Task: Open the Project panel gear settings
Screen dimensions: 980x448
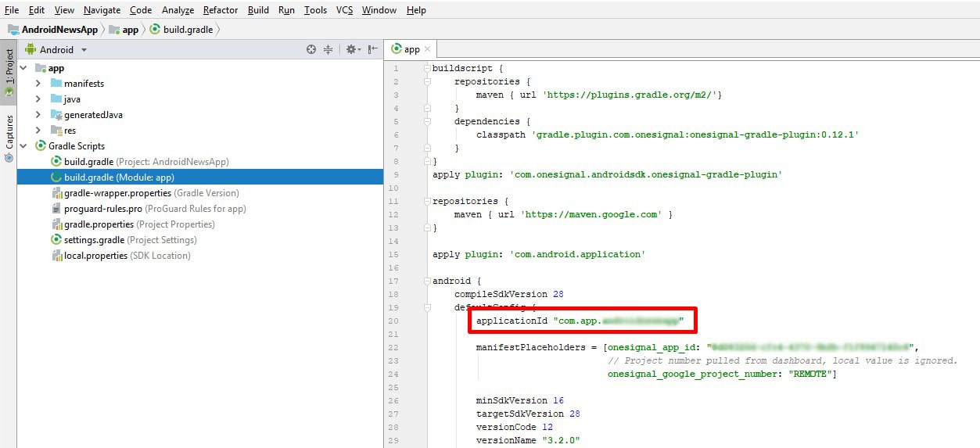Action: (x=351, y=49)
